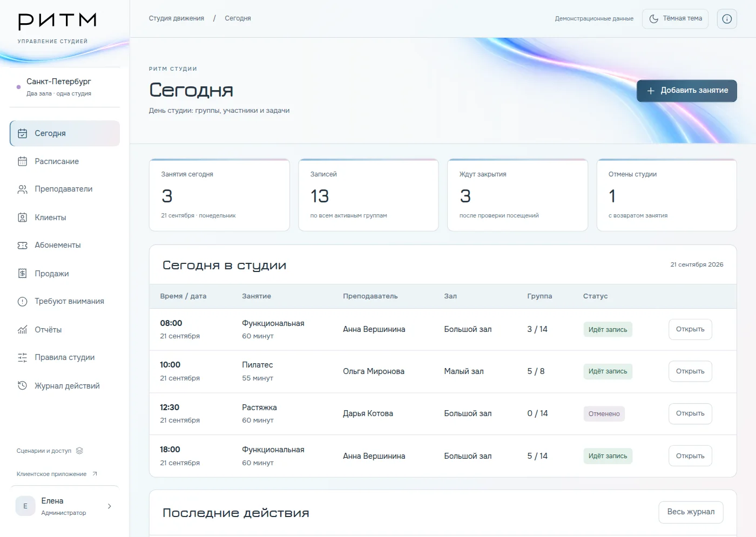Click the receipt icon for Продажи
This screenshot has height=537, width=756.
(x=22, y=274)
